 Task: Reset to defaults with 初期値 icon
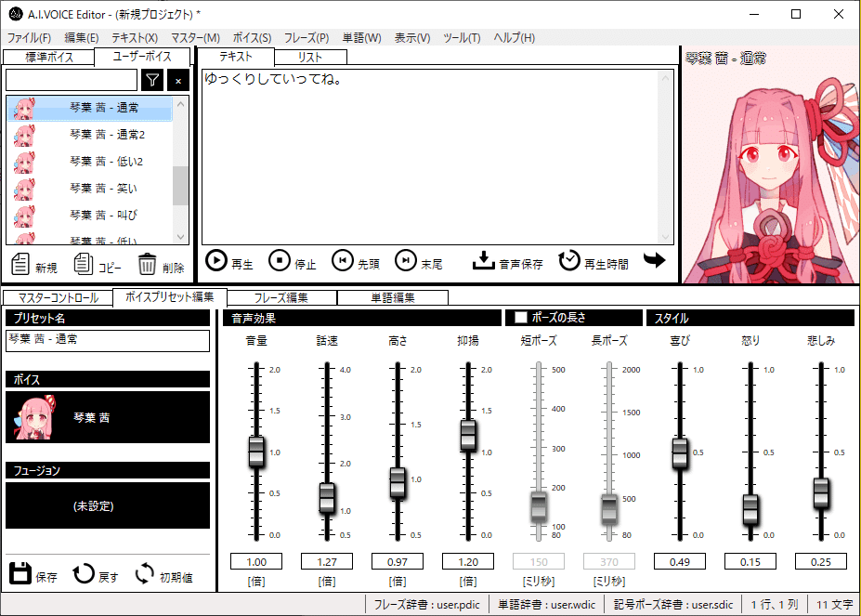(144, 573)
